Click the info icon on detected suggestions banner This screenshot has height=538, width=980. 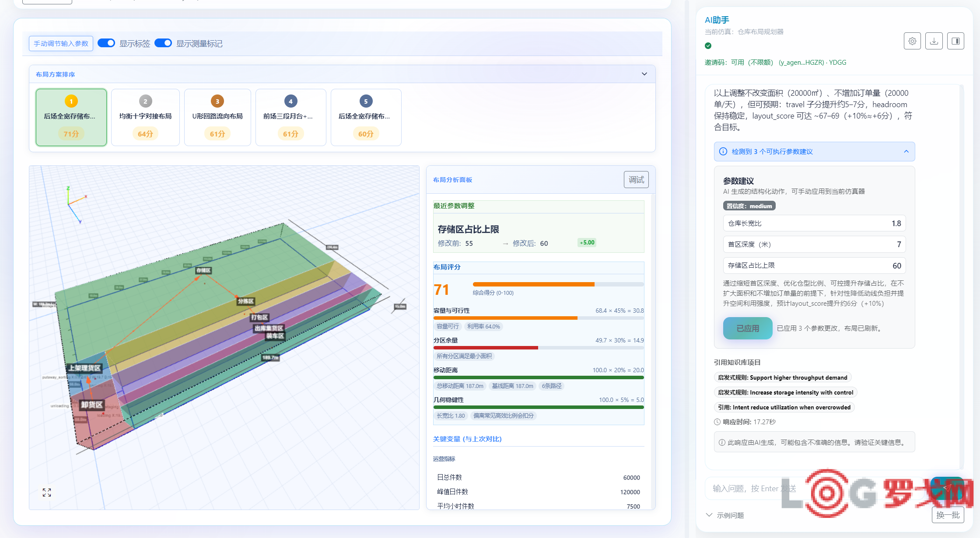tap(723, 151)
